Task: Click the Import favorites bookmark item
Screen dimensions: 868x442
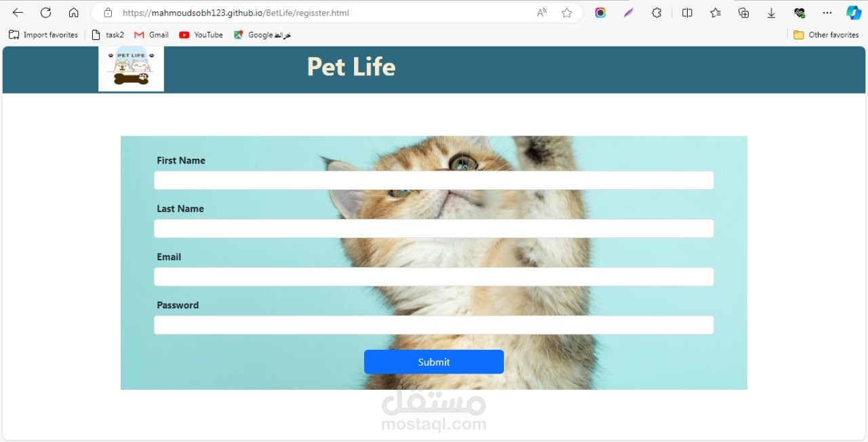Action: click(43, 35)
